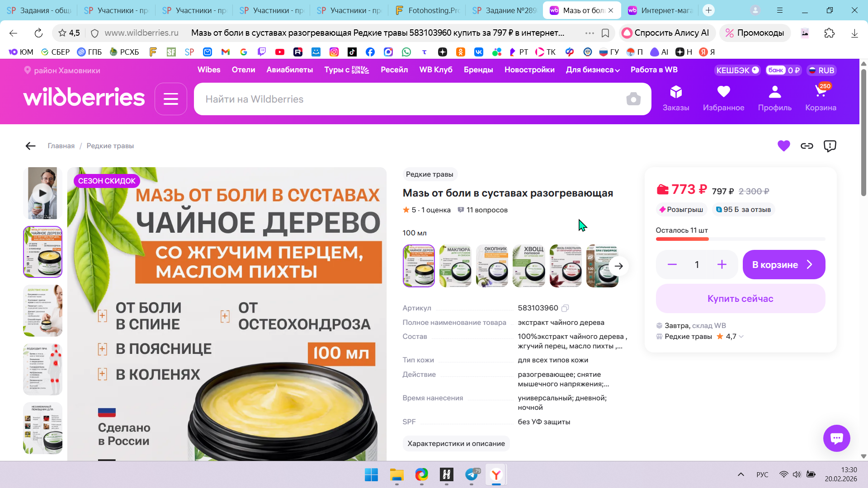Toggle purple heart favorite for product
Viewport: 868px width, 488px height.
pyautogui.click(x=783, y=146)
